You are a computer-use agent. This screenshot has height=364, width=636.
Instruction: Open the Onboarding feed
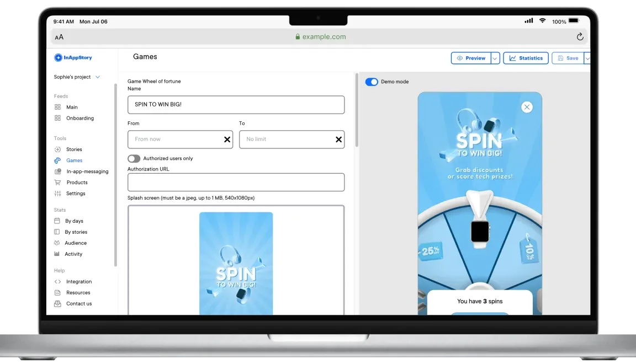coord(79,118)
